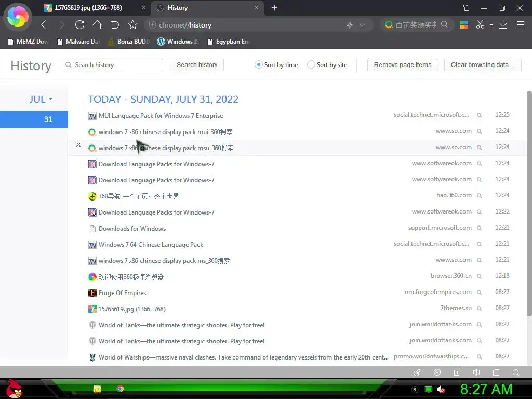The width and height of the screenshot is (532, 399).
Task: Open MUI Language Pack for Windows 7 Enterprise
Action: click(x=161, y=116)
